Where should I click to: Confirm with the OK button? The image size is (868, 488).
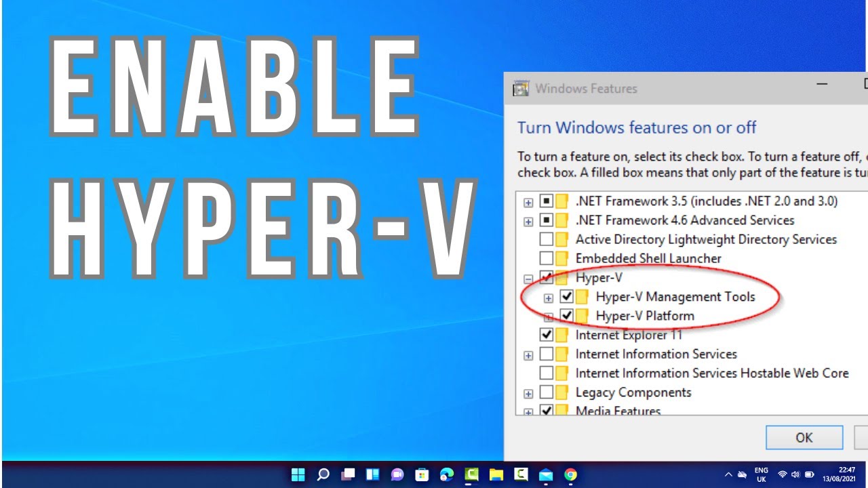(804, 438)
